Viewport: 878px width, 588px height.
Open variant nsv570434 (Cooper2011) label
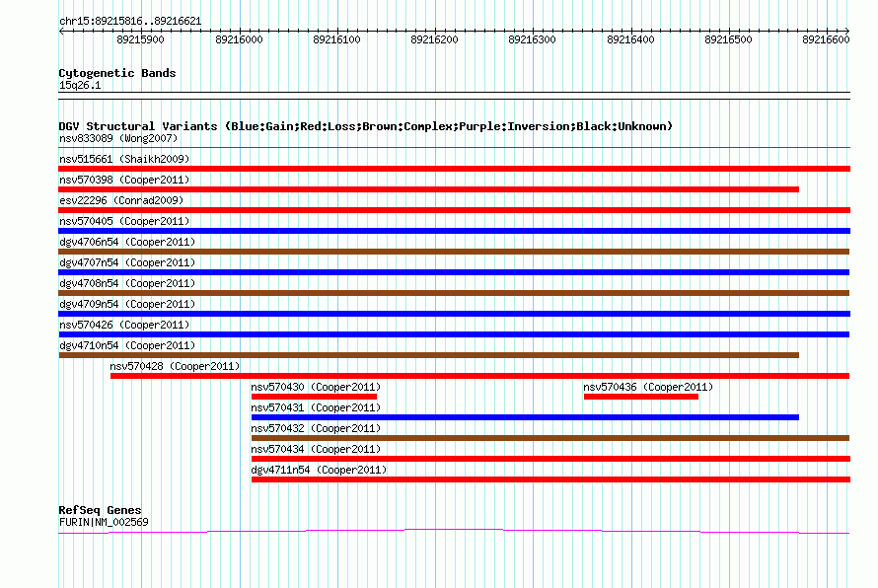316,449
